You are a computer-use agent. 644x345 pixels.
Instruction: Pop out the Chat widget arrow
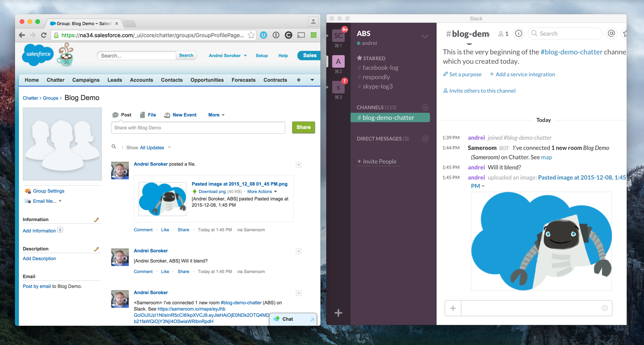click(312, 319)
